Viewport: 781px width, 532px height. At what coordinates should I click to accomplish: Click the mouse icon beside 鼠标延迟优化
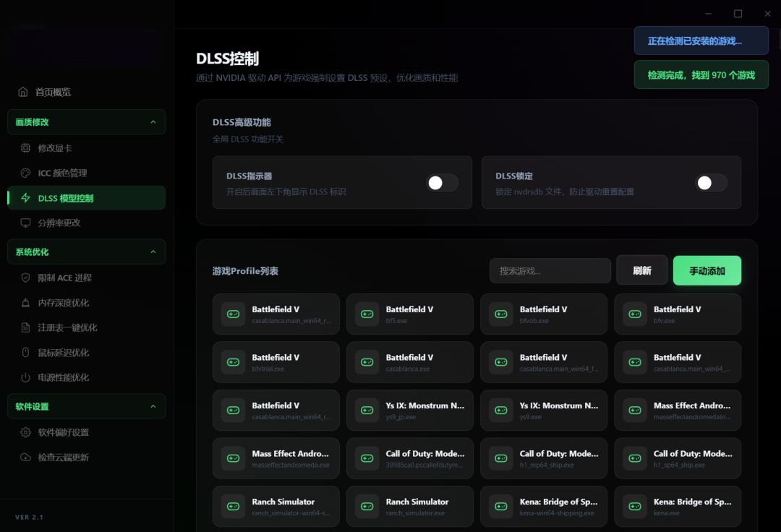25,352
